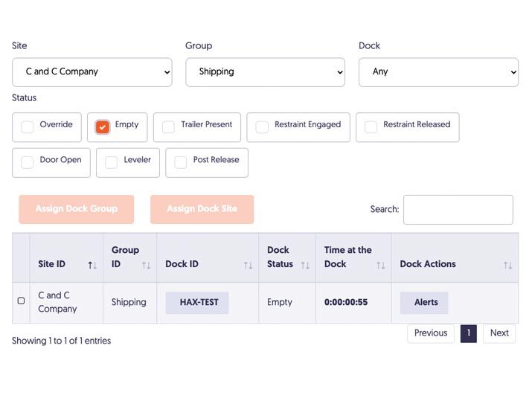532x398 pixels.
Task: Sort by Time at the Dock arrows
Action: click(381, 266)
